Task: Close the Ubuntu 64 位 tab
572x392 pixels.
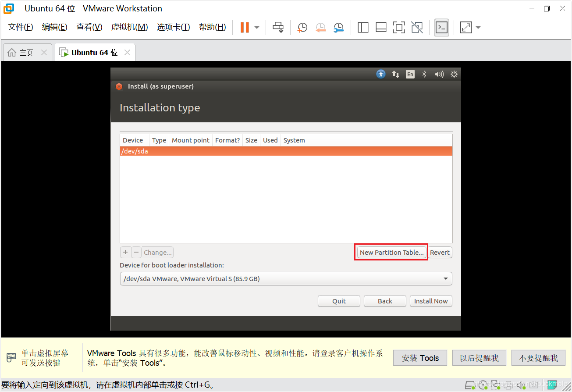Action: [127, 53]
